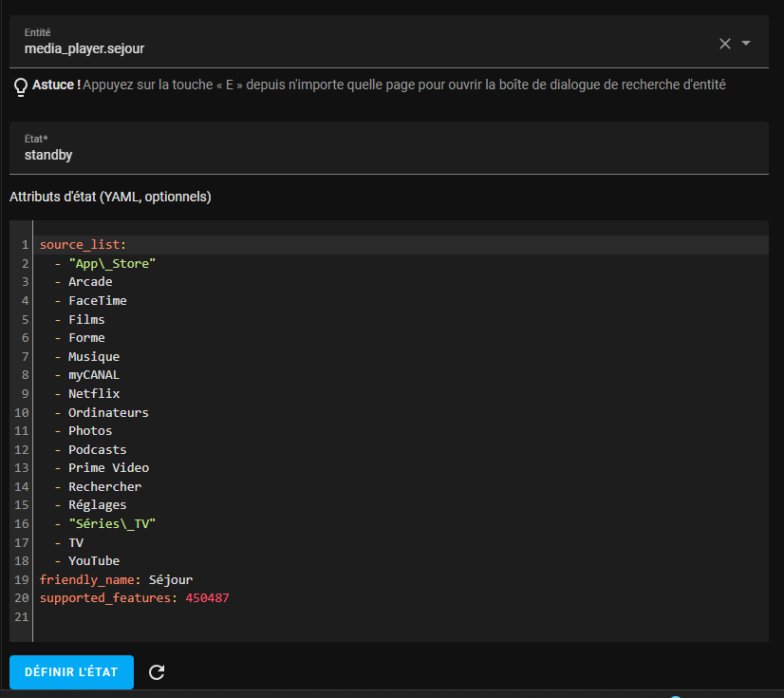Open the entity picker dropdown arrow
The image size is (784, 698).
click(745, 43)
